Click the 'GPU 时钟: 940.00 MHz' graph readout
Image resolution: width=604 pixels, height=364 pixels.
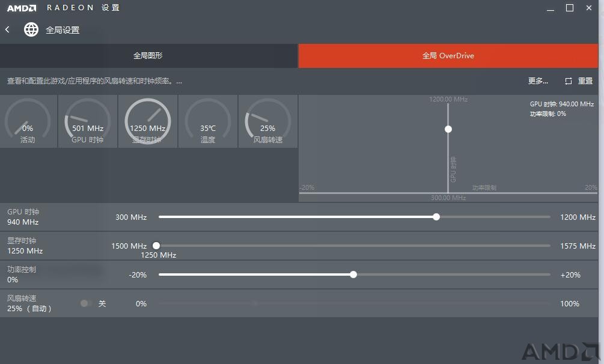561,104
